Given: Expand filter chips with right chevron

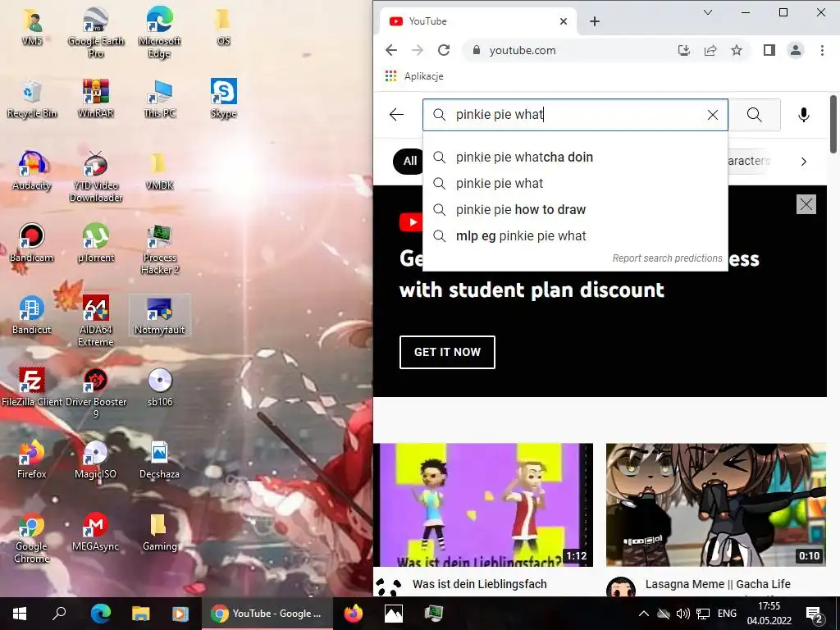Looking at the screenshot, I should [x=804, y=162].
